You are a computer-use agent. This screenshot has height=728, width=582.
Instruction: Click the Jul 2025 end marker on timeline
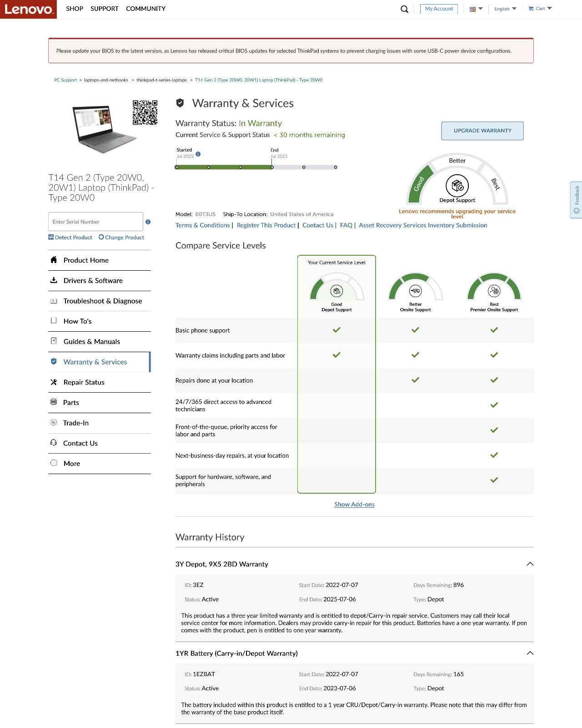[272, 167]
